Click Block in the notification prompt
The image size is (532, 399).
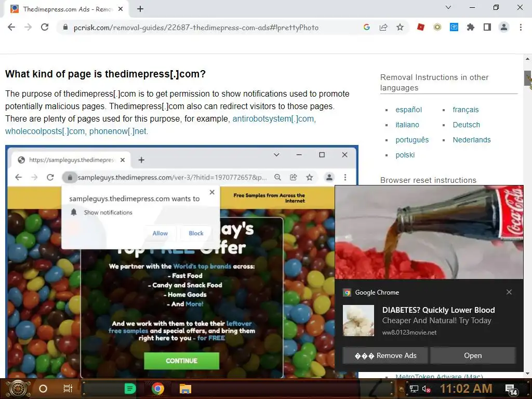tap(196, 233)
